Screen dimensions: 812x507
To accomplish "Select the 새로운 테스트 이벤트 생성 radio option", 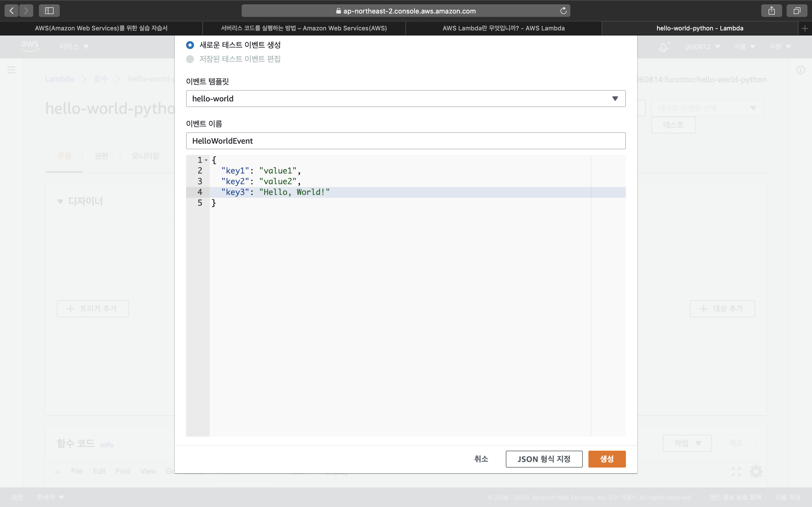I will (190, 45).
